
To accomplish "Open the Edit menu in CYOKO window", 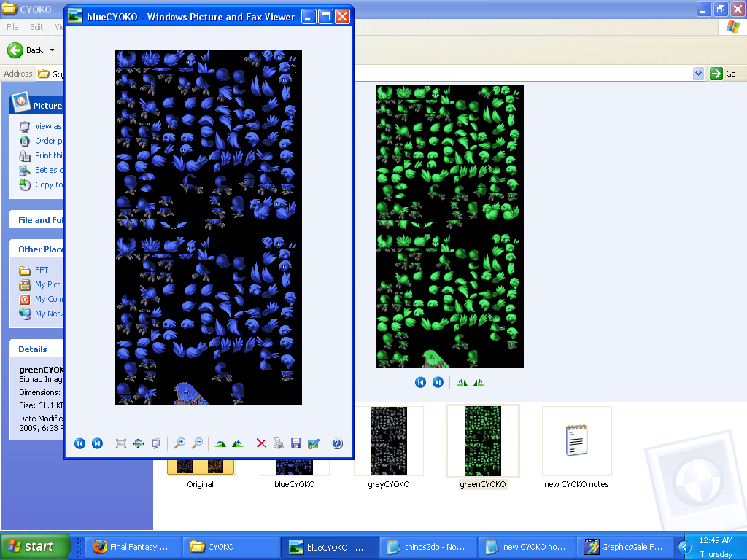I will (36, 27).
